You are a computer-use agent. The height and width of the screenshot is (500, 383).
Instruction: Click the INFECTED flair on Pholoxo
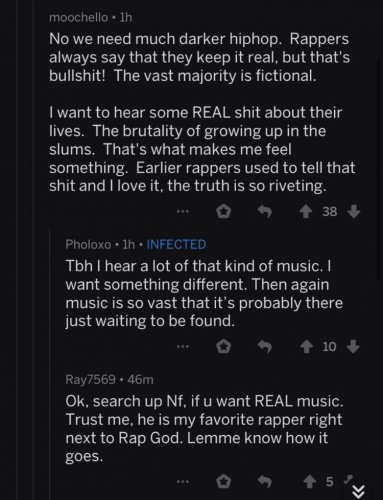tap(176, 244)
